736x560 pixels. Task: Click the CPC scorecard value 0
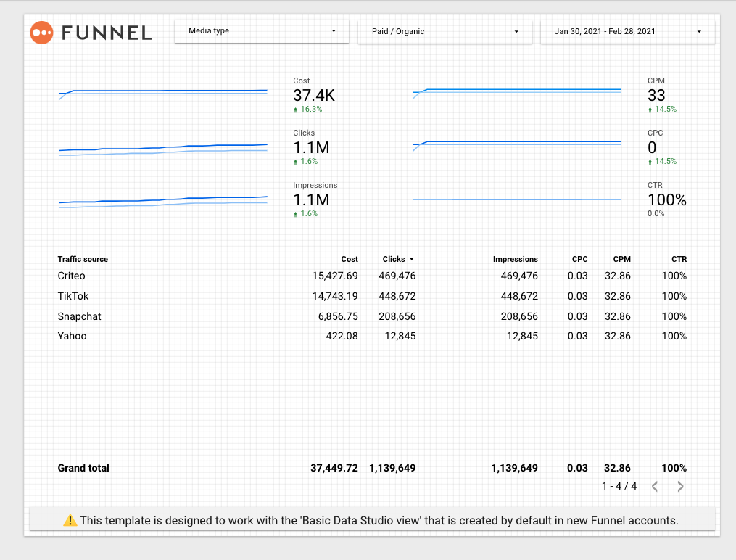click(652, 148)
